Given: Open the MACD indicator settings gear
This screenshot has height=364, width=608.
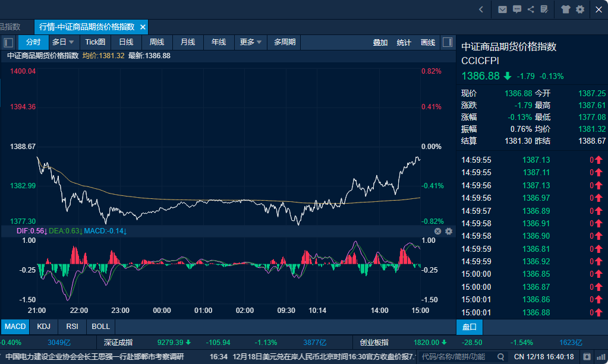Looking at the screenshot, I should (x=449, y=231).
